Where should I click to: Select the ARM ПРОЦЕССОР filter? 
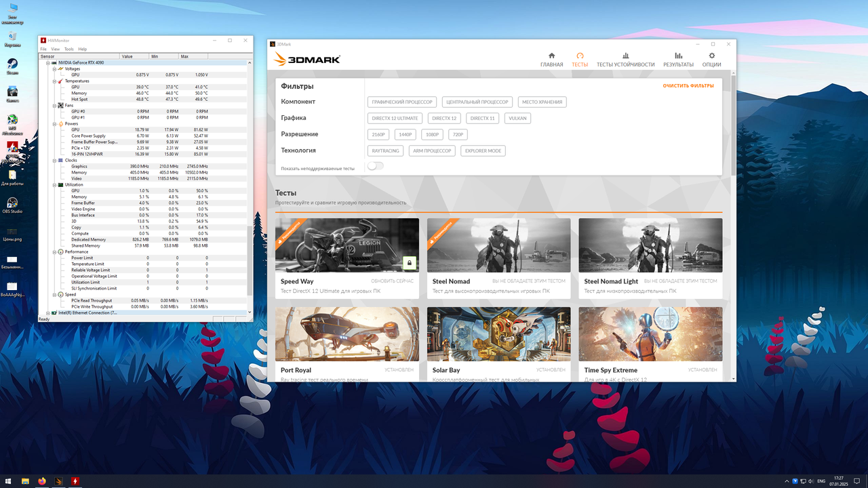(x=432, y=150)
